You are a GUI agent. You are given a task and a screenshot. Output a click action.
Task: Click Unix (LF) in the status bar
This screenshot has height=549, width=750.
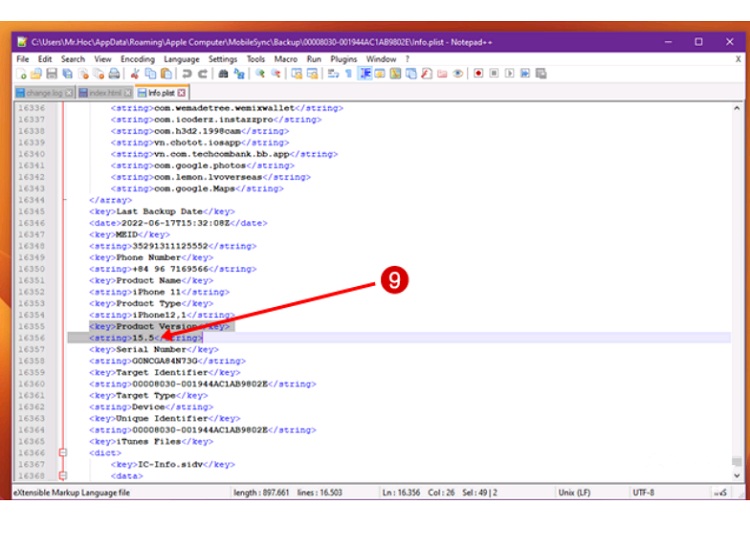[x=574, y=492]
